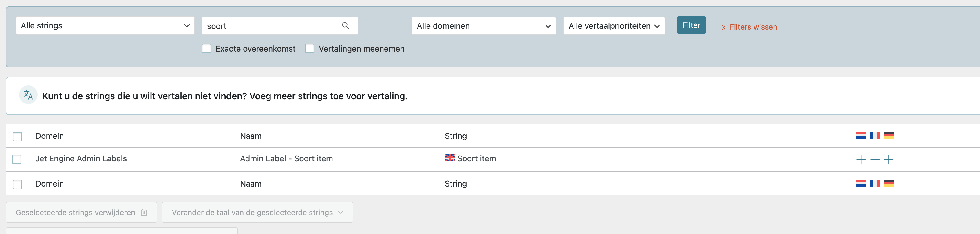
Task: Open the Alle vertaalprioriteiten dropdown
Action: tap(614, 26)
